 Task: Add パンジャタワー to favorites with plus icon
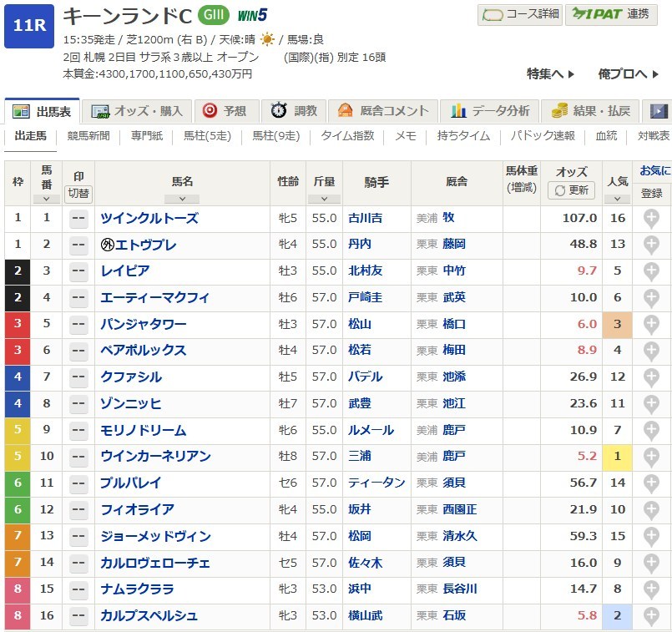pos(651,325)
